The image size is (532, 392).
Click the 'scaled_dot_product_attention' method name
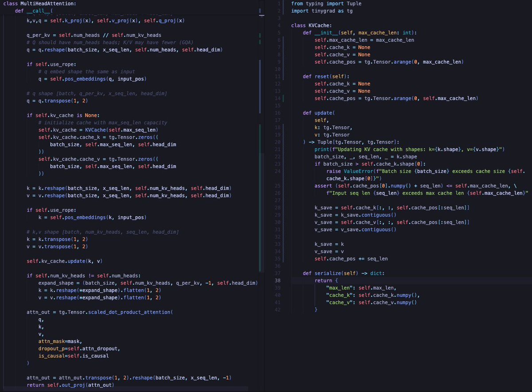tap(129, 312)
